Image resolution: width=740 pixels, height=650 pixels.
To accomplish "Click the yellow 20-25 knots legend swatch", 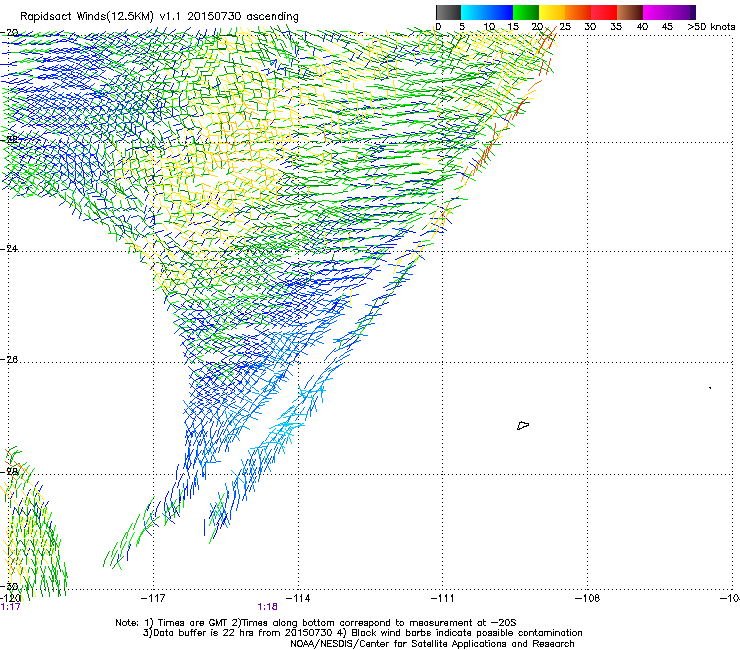I will coord(551,12).
